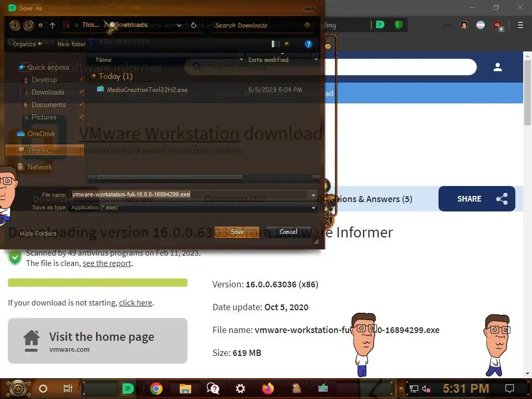Image resolution: width=532 pixels, height=399 pixels.
Task: Open the Start menu gear button
Action: pos(18,389)
